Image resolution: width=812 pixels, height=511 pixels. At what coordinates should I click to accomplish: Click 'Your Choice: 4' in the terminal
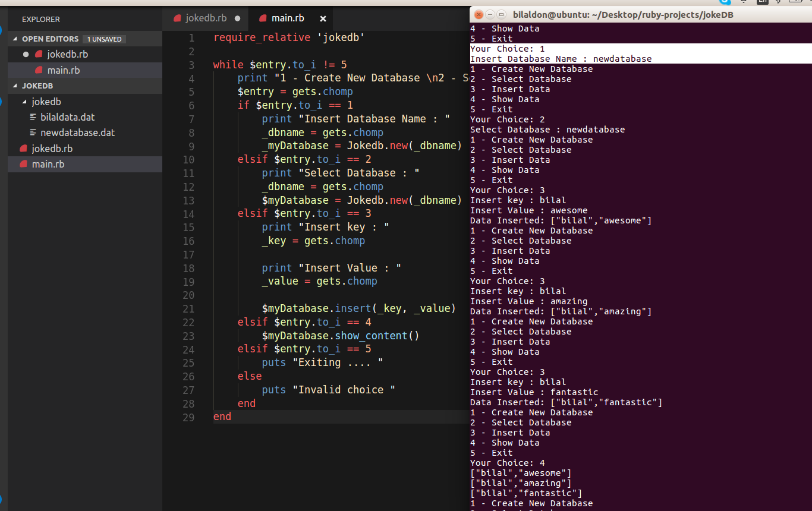508,463
